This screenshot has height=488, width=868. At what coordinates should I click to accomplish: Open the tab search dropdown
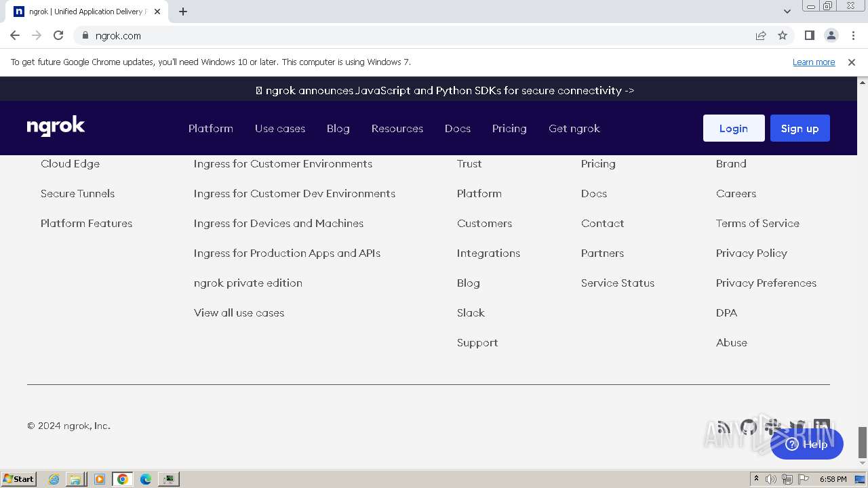point(787,12)
